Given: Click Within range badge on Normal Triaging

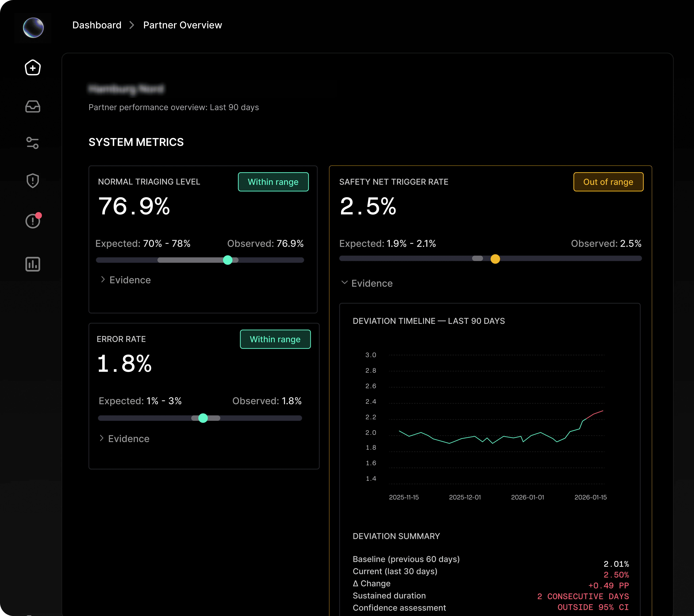Looking at the screenshot, I should pyautogui.click(x=273, y=182).
